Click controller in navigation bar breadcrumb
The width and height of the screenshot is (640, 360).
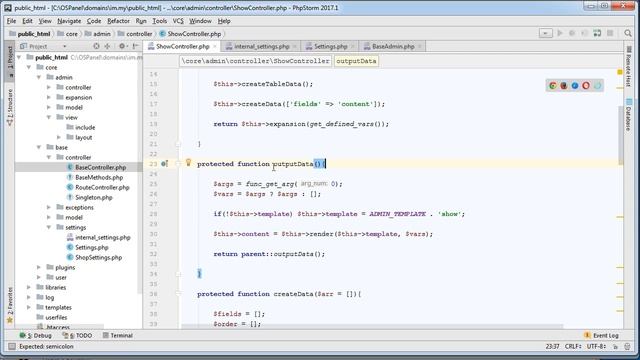[x=135, y=34]
